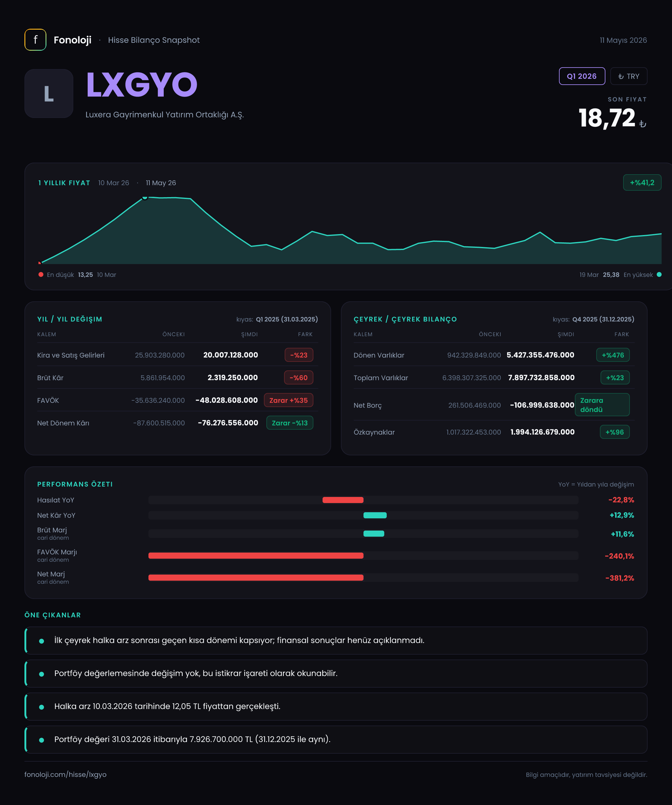Image resolution: width=672 pixels, height=805 pixels.
Task: Click the -106.999.638.000 Net Borç value
Action: click(542, 405)
